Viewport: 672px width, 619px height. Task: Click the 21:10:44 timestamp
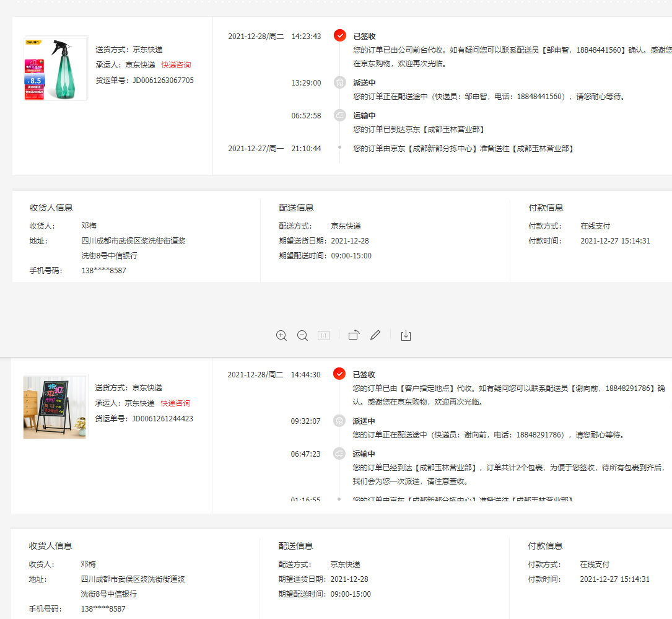click(x=306, y=148)
